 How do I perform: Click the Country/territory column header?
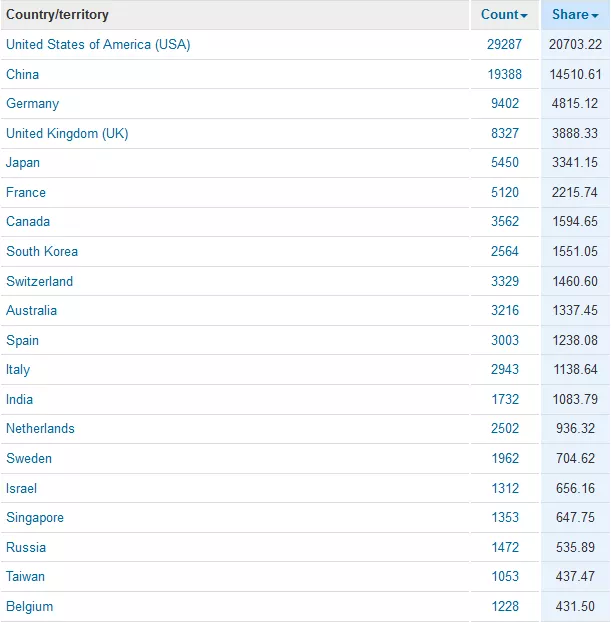pyautogui.click(x=58, y=15)
